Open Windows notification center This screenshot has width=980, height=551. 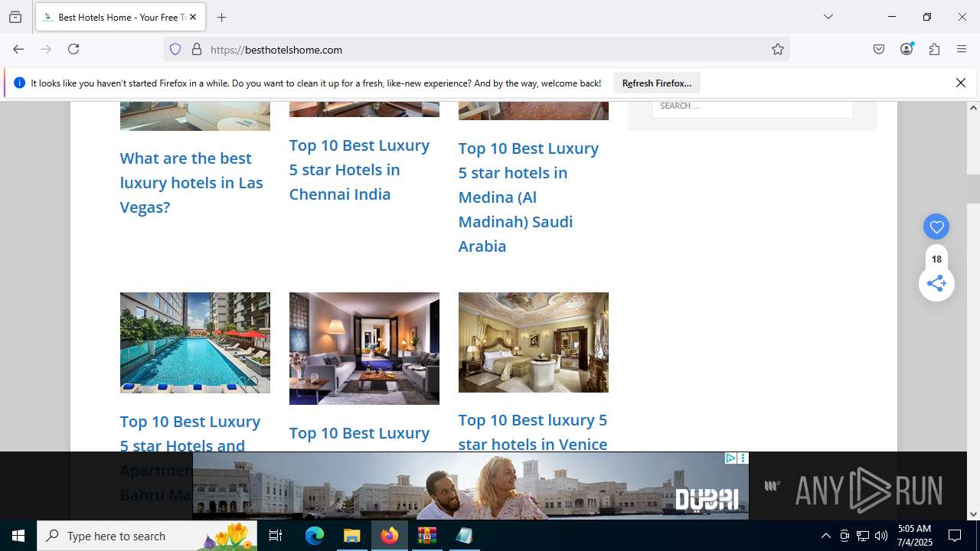tap(955, 536)
